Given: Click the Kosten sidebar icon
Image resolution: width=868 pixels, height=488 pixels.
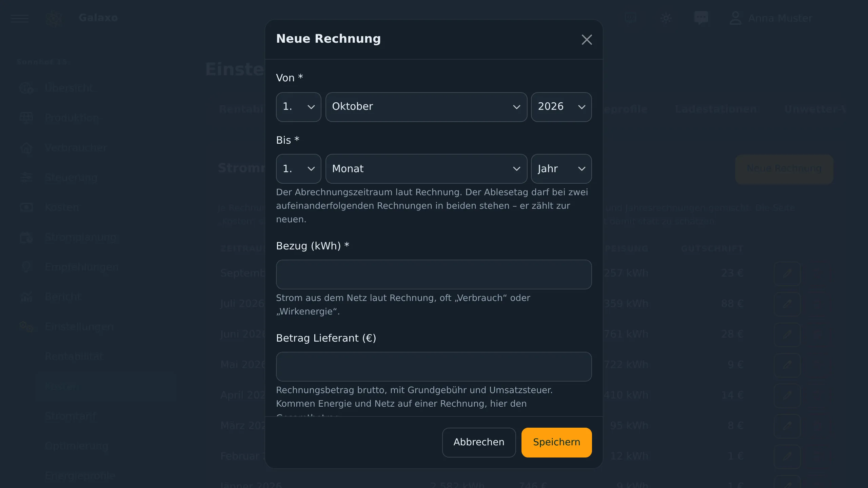Looking at the screenshot, I should coord(26,207).
